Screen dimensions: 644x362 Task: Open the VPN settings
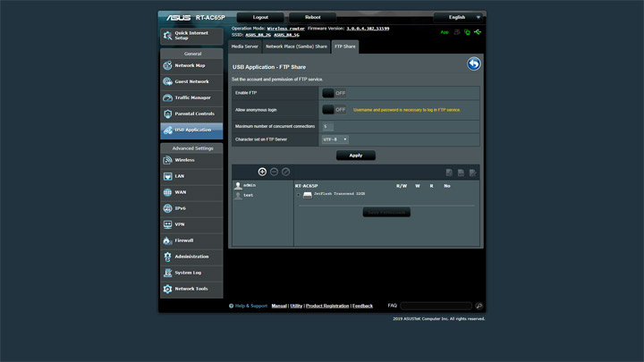point(191,224)
